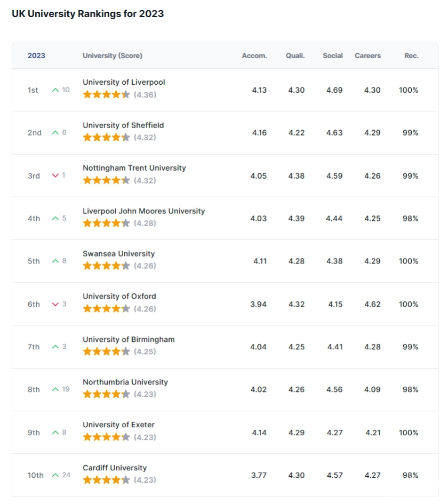Viewport: 448px width, 504px height.
Task: Click Swansea University star rating
Action: 106,266
